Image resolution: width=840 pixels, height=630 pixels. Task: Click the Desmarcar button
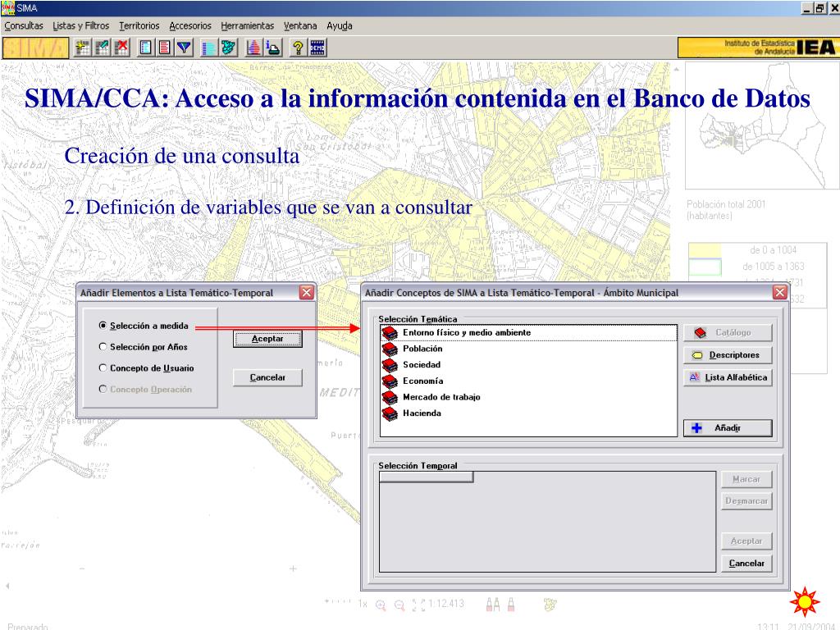tap(746, 501)
